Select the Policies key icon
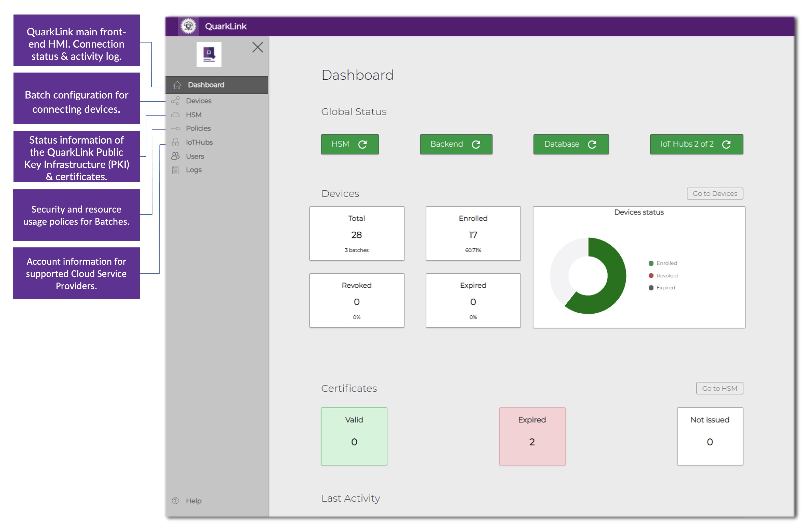The width and height of the screenshot is (811, 532). (175, 129)
